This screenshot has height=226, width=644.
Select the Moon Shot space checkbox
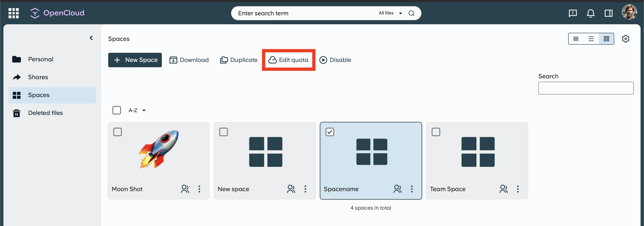click(x=118, y=132)
